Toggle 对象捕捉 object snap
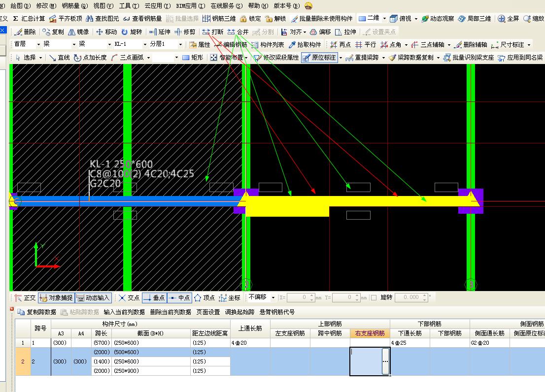The image size is (545, 392). click(x=56, y=298)
